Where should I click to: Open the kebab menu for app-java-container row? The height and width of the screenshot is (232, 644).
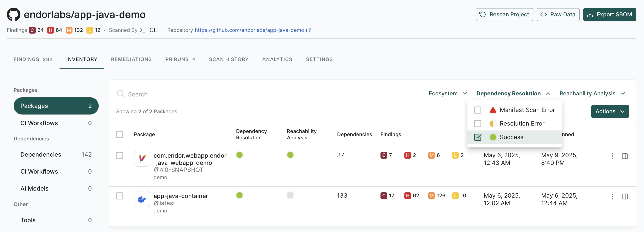[613, 197]
